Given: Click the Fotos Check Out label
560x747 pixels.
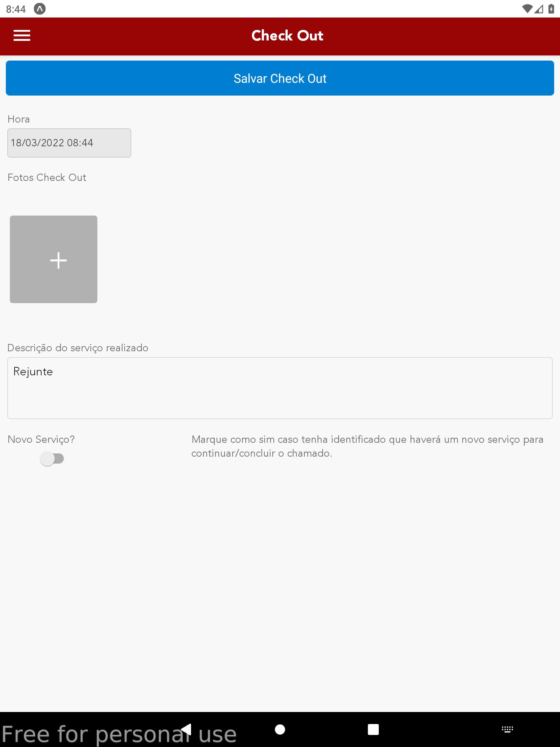Looking at the screenshot, I should coord(47,178).
